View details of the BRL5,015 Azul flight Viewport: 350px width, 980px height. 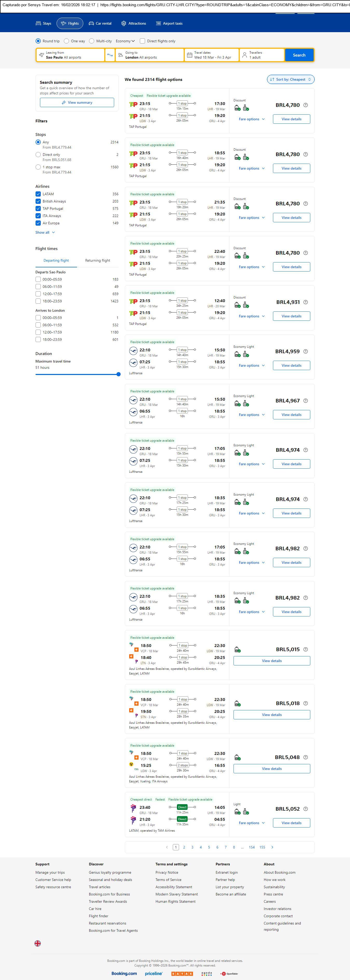point(272,661)
